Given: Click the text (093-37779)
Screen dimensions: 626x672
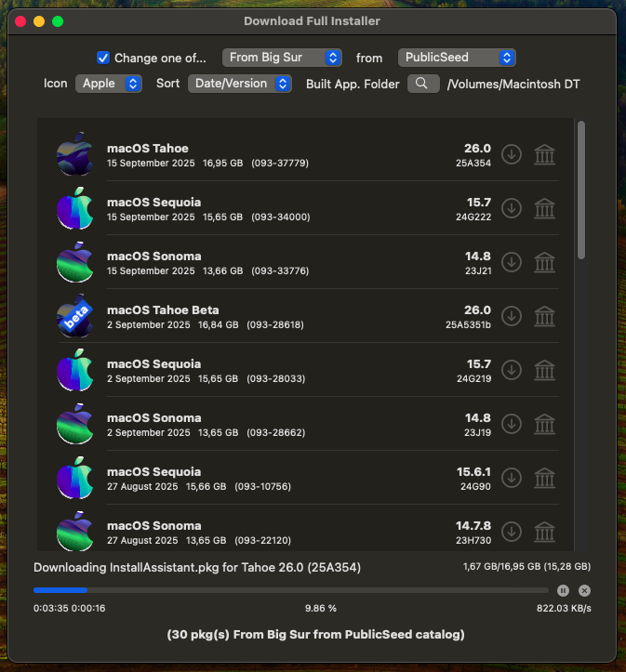Looking at the screenshot, I should point(280,163).
